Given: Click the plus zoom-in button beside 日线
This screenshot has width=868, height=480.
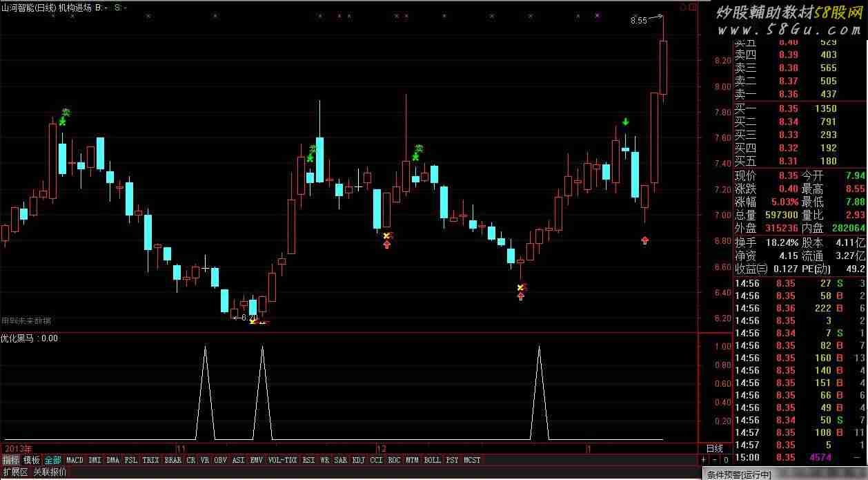Looking at the screenshot, I should [x=704, y=460].
